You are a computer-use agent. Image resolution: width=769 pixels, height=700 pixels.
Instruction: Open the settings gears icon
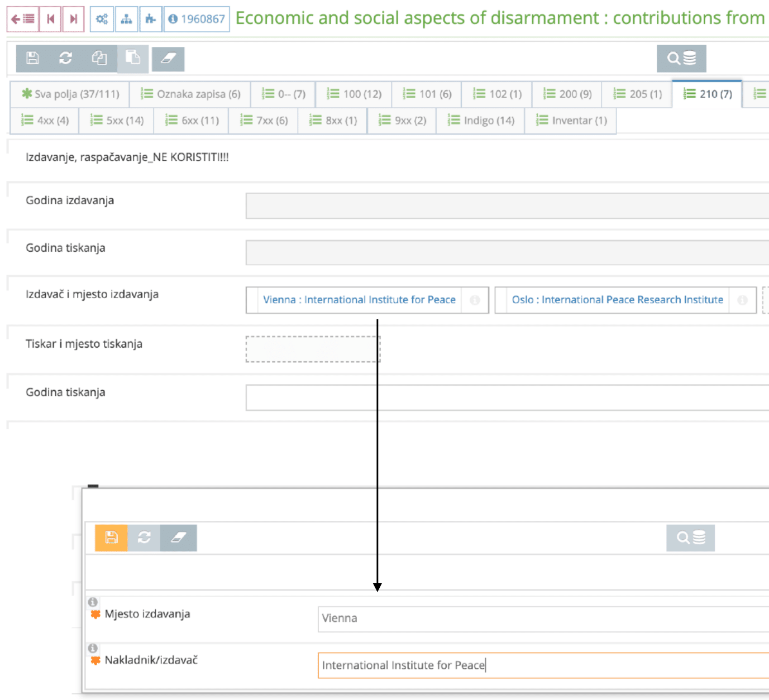click(x=101, y=18)
